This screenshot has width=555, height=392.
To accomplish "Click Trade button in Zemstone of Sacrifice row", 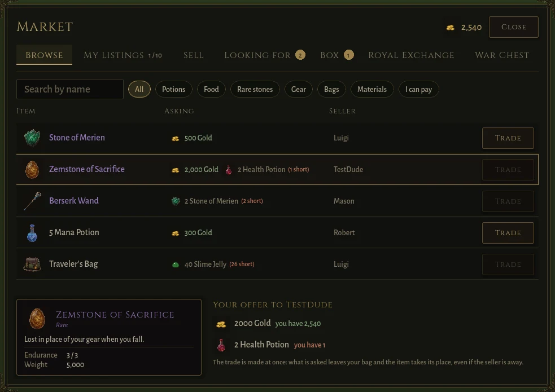I will pyautogui.click(x=508, y=170).
